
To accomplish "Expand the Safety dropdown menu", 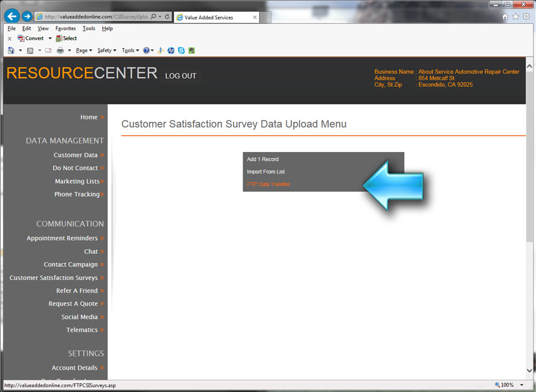I will pos(107,51).
